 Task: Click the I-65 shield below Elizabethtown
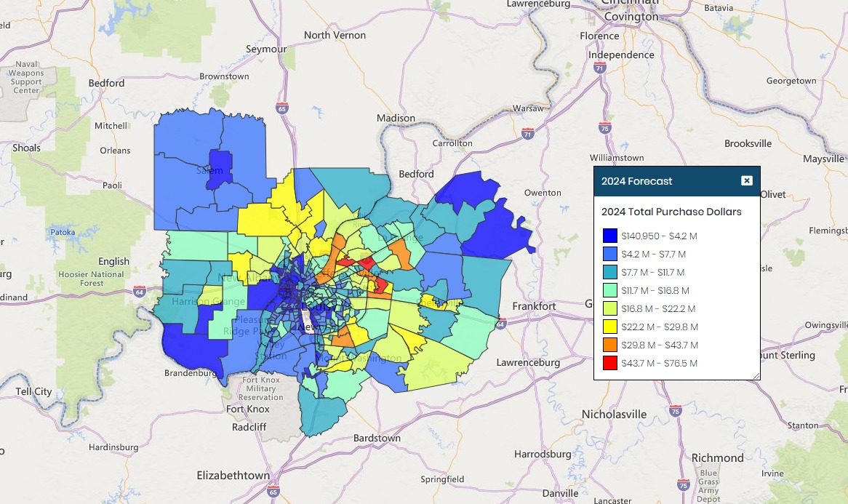273,492
